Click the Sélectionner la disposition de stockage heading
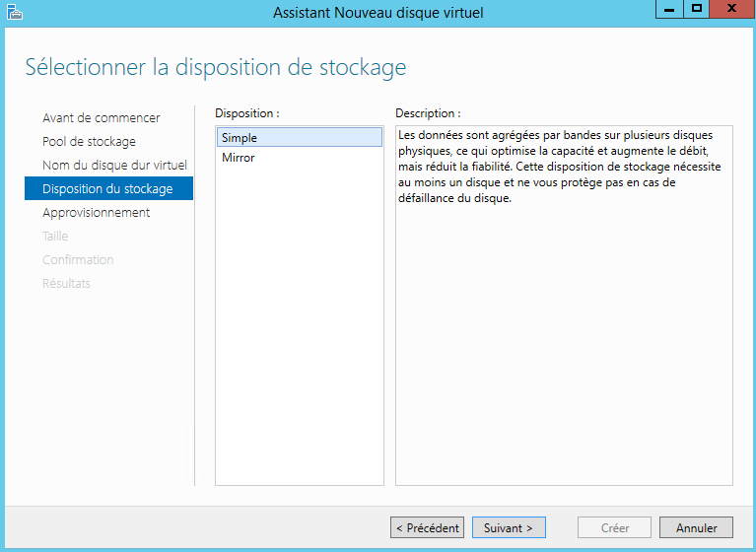Image resolution: width=756 pixels, height=552 pixels. pyautogui.click(x=215, y=68)
